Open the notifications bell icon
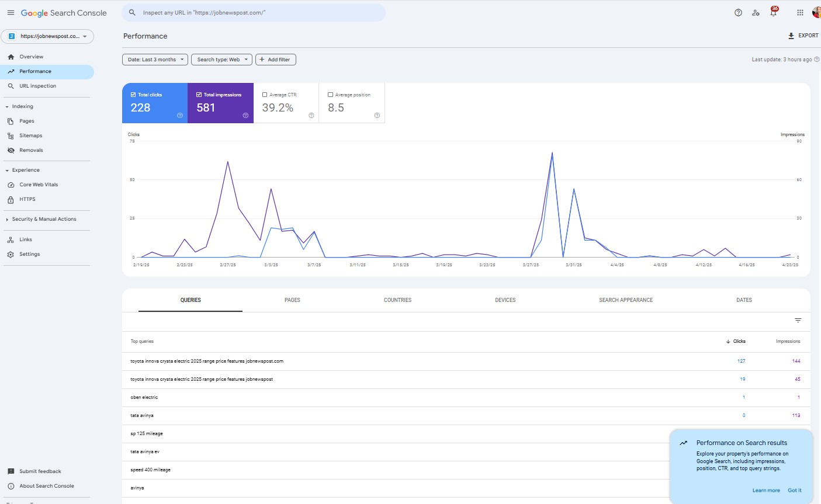Viewport: 821px width, 504px height. click(773, 12)
